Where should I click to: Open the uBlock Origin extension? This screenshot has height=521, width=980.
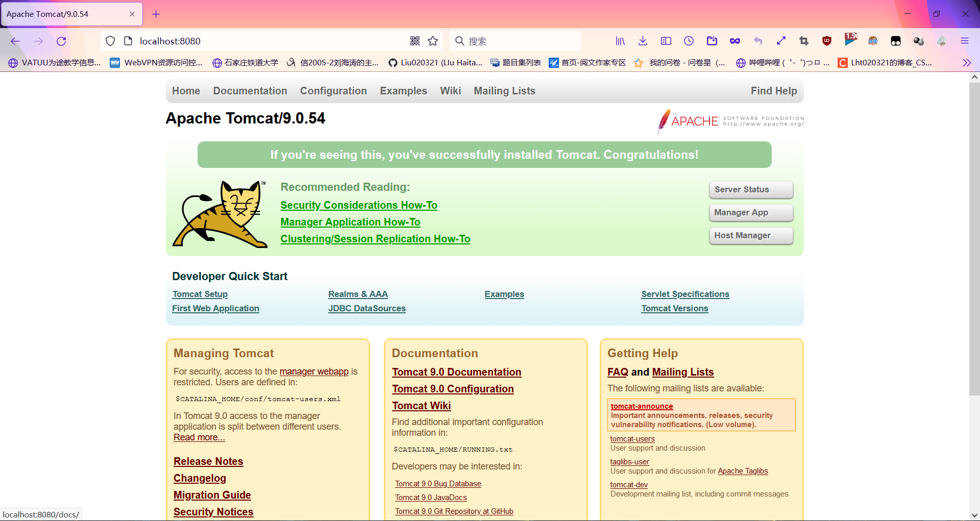coord(827,41)
